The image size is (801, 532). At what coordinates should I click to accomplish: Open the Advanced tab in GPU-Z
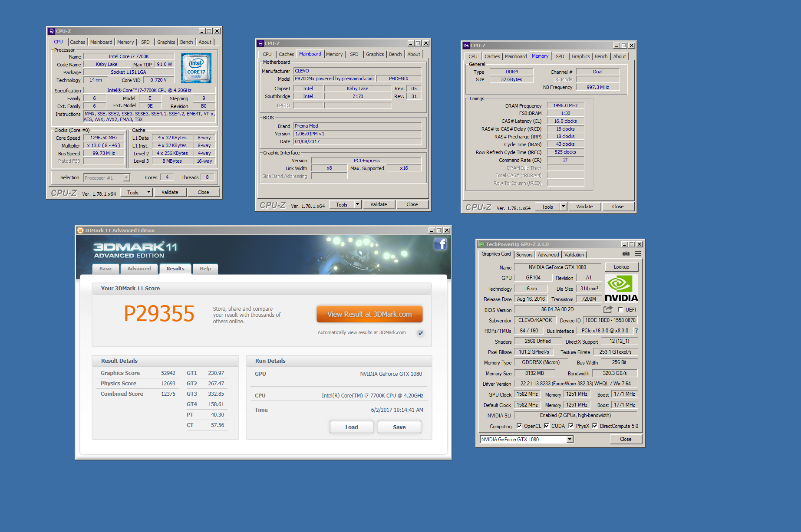point(548,255)
